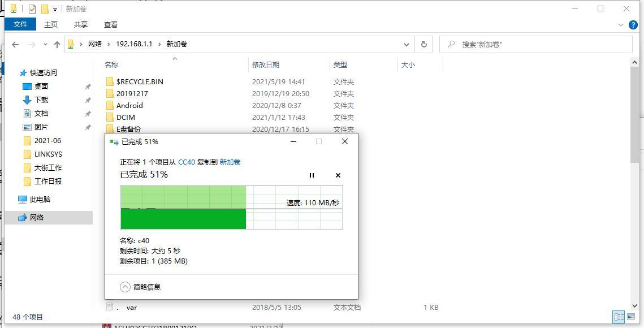Sort by 修改日期 column header

tap(266, 64)
